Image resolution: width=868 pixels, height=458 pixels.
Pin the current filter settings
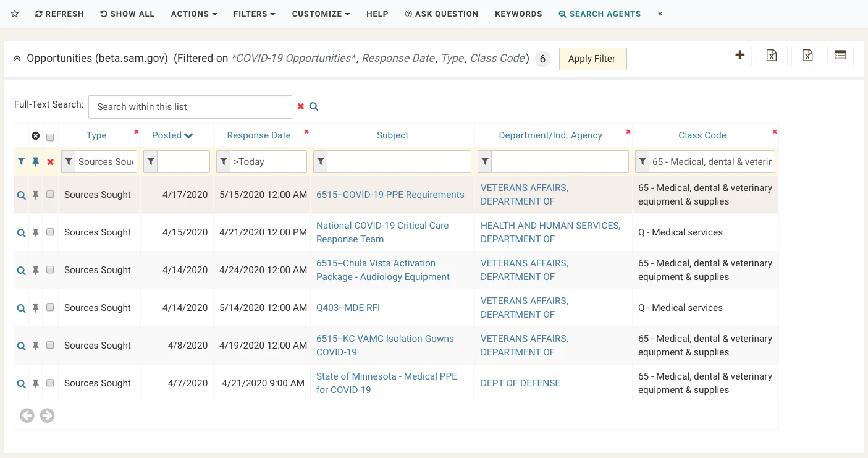tap(36, 161)
